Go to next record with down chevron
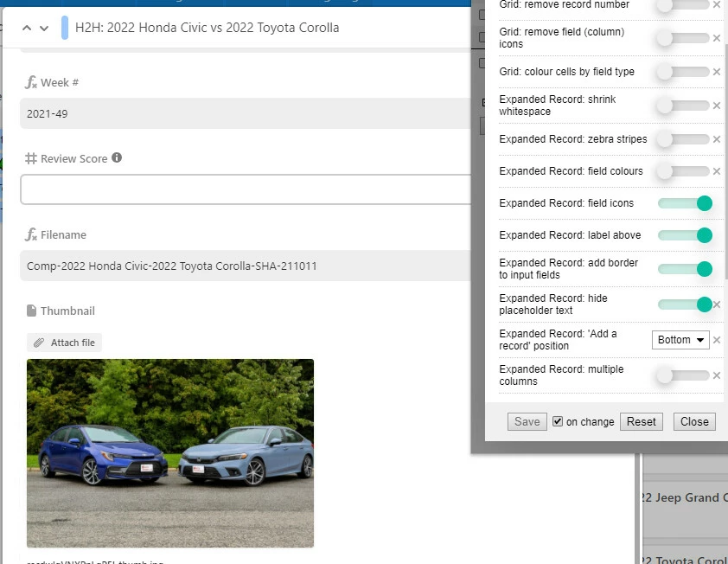This screenshot has height=564, width=728. pyautogui.click(x=44, y=28)
